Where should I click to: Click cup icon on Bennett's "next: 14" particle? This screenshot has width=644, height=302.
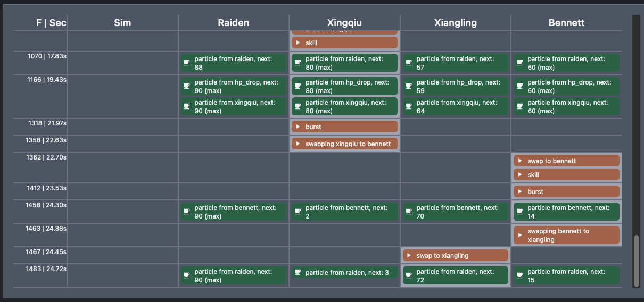pyautogui.click(x=520, y=212)
